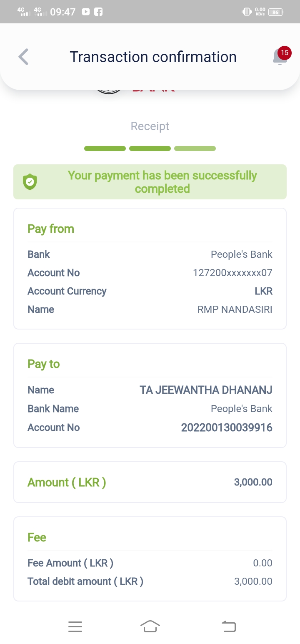This screenshot has height=644, width=300.
Task: Tap the Facebook icon in status bar
Action: tap(98, 12)
